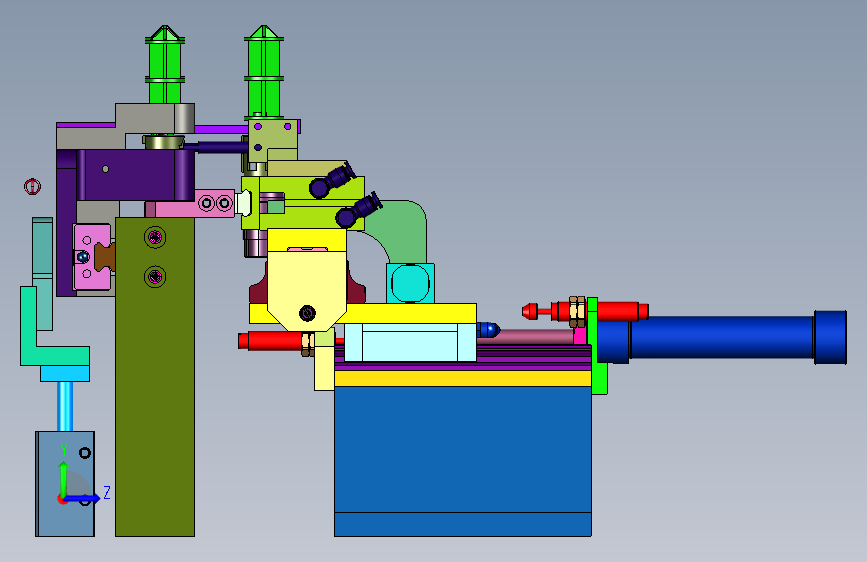The width and height of the screenshot is (867, 562).
Task: Click the small red circular marker symbol
Action: click(x=33, y=186)
